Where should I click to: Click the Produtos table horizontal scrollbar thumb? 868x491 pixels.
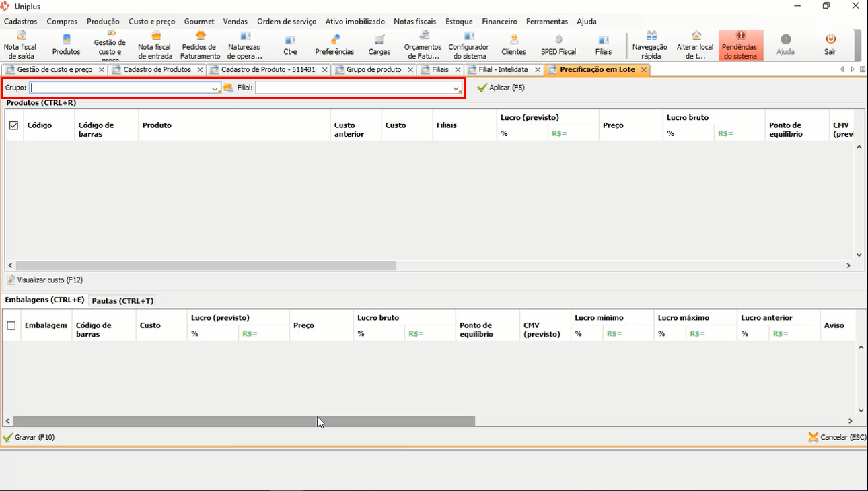click(x=206, y=265)
